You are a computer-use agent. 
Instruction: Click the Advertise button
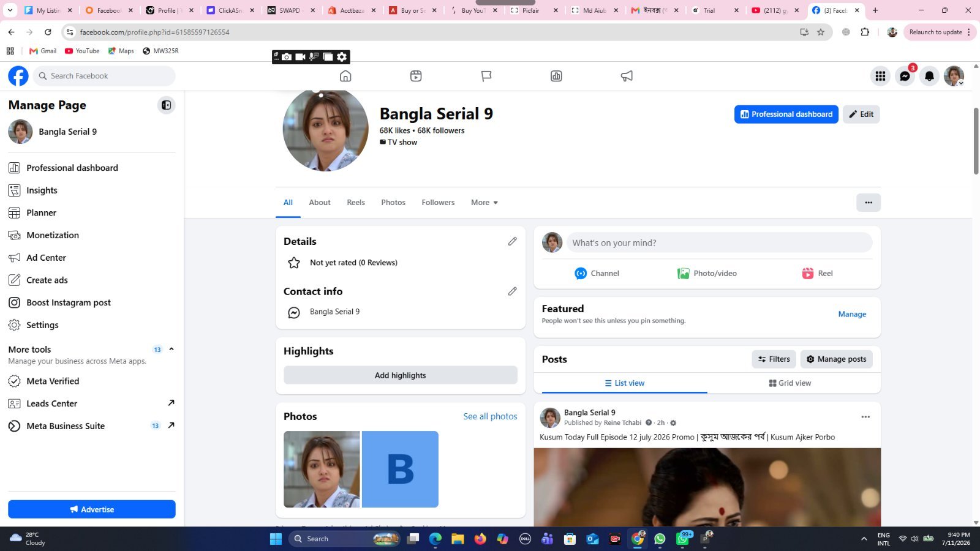point(92,509)
